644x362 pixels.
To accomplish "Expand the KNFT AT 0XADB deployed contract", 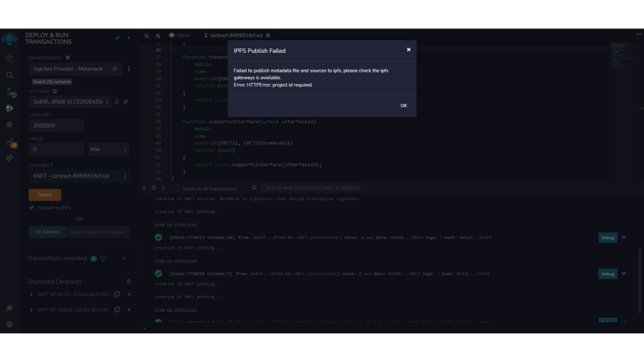I will pos(31,310).
